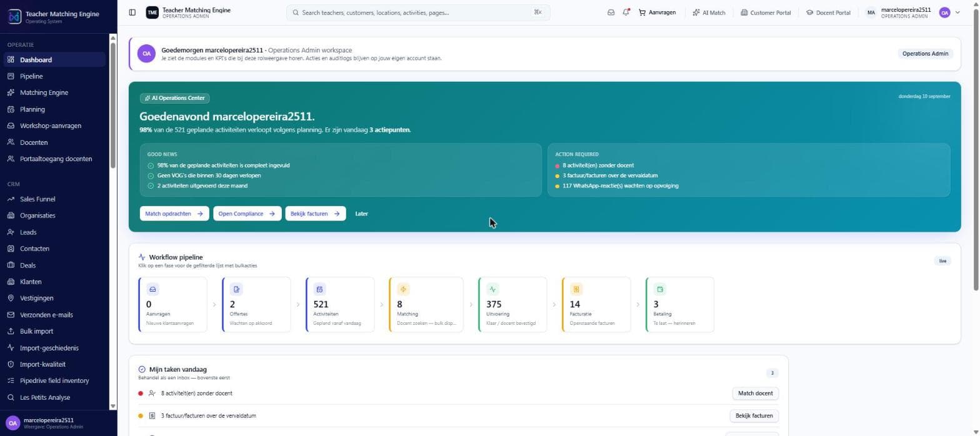Open Portaaltoegang docenten in the sidebar
Image resolution: width=980 pixels, height=436 pixels.
click(x=54, y=159)
